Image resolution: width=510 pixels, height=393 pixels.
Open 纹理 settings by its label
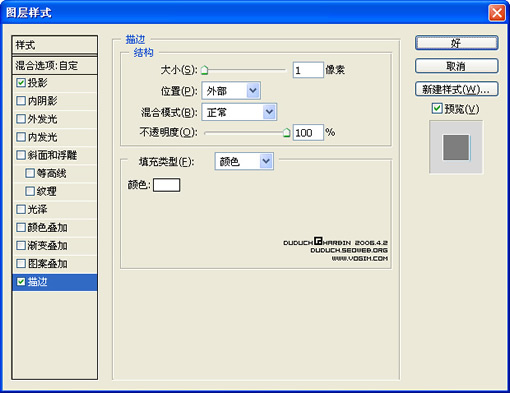pos(46,191)
